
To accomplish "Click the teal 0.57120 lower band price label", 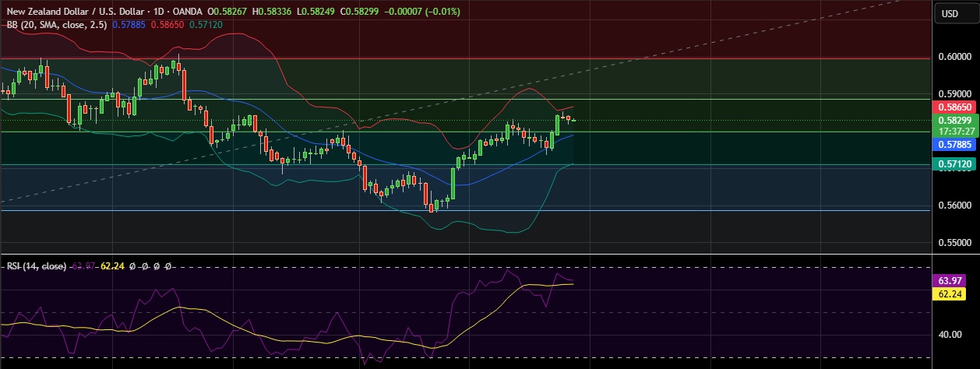I will [x=954, y=163].
